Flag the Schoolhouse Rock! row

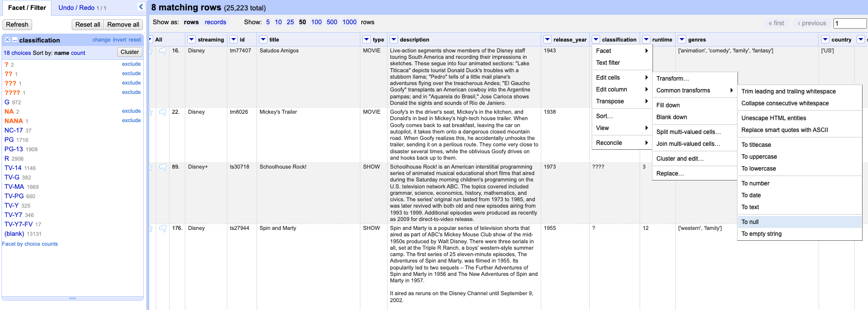click(x=163, y=167)
